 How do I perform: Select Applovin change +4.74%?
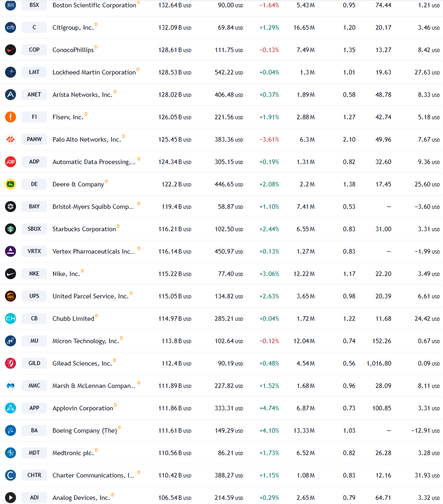click(269, 408)
